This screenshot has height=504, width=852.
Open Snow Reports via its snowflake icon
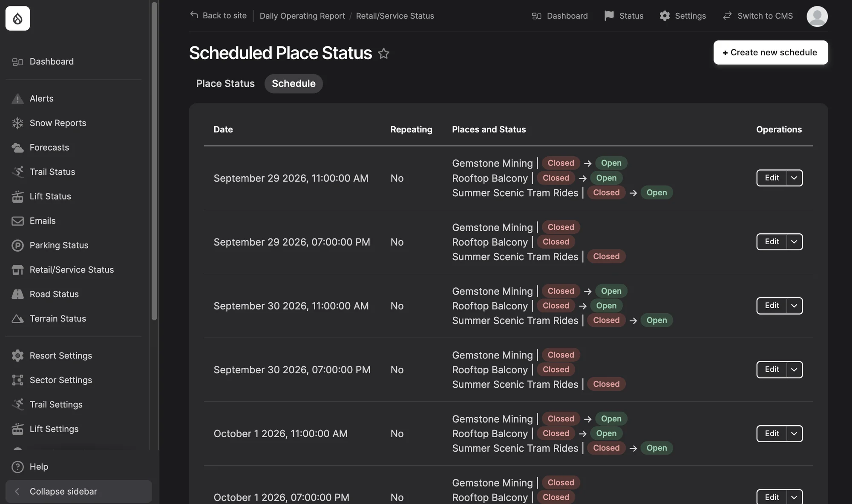17,123
